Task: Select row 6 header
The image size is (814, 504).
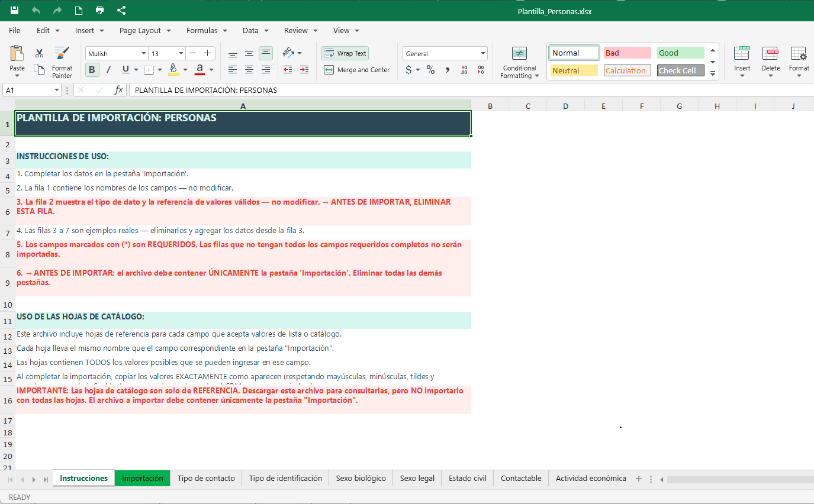Action: pyautogui.click(x=7, y=212)
